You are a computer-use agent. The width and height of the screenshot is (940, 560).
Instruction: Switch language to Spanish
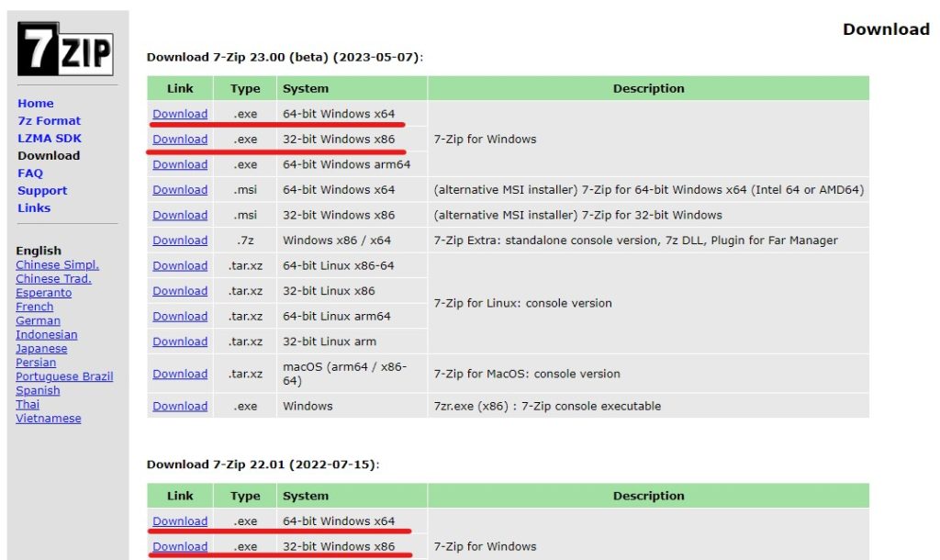pyautogui.click(x=38, y=390)
